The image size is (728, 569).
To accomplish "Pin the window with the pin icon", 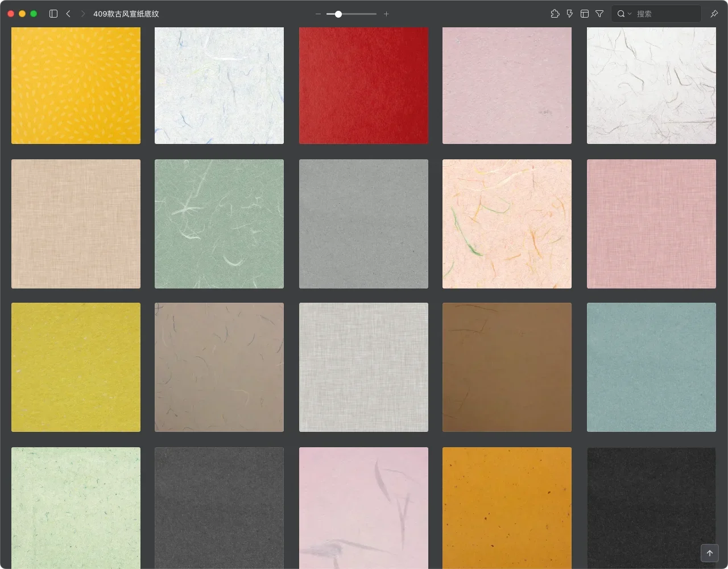I will pyautogui.click(x=714, y=14).
